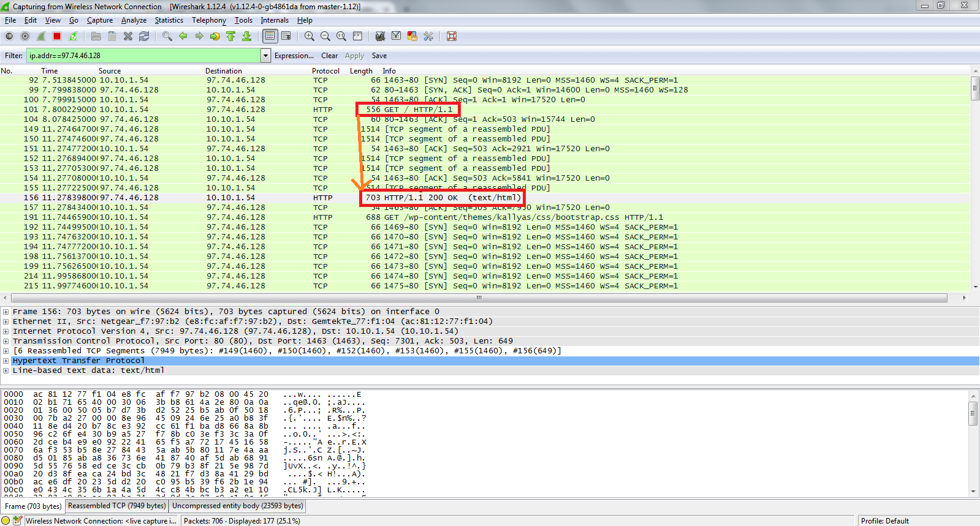Go to packet number icon
This screenshot has width=980, height=526.
[215, 36]
